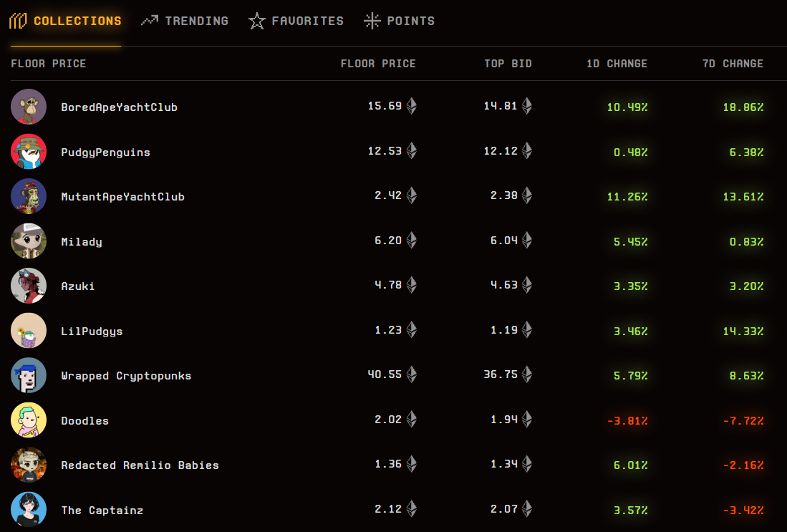Click the Milady avatar image
The width and height of the screenshot is (787, 532).
coord(29,241)
